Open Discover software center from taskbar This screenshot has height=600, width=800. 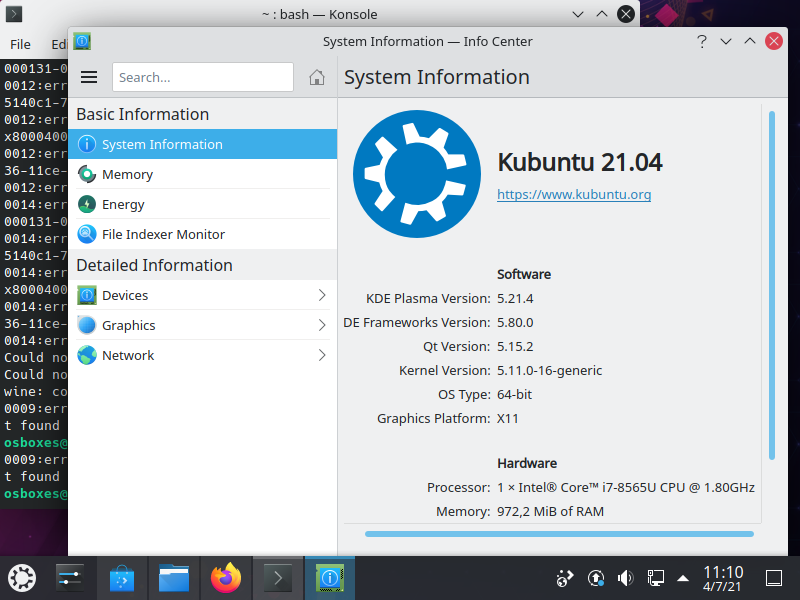pyautogui.click(x=122, y=577)
